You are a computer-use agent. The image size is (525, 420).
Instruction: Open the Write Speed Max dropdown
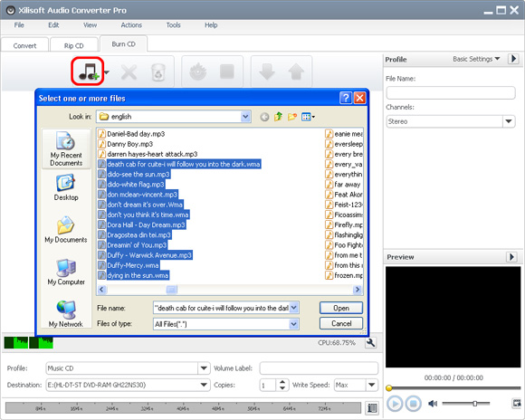pos(372,385)
